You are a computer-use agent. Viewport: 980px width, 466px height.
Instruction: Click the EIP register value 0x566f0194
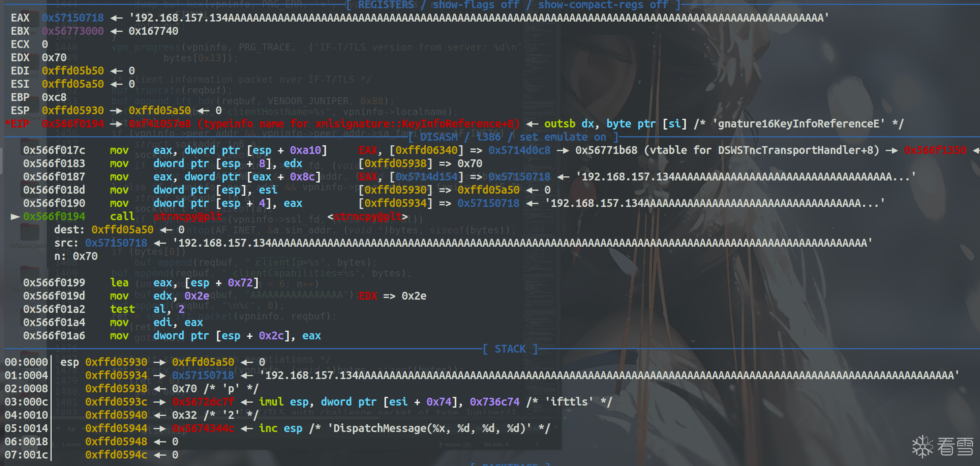click(73, 124)
